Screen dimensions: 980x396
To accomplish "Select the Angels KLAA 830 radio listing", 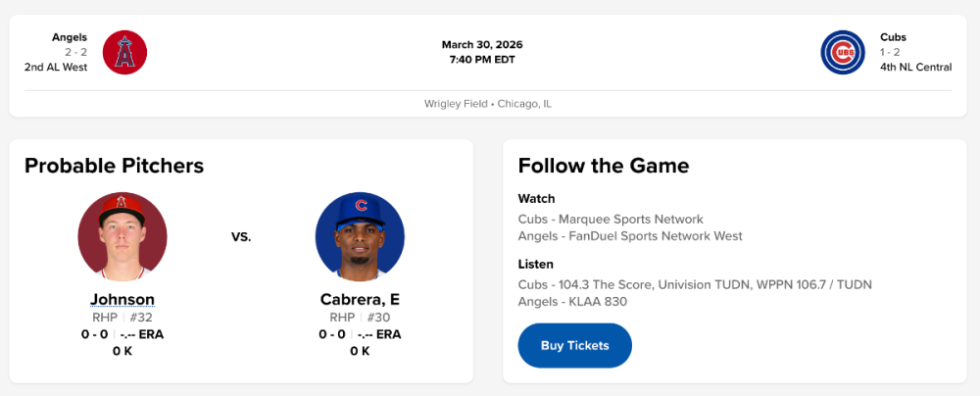I will pyautogui.click(x=572, y=301).
